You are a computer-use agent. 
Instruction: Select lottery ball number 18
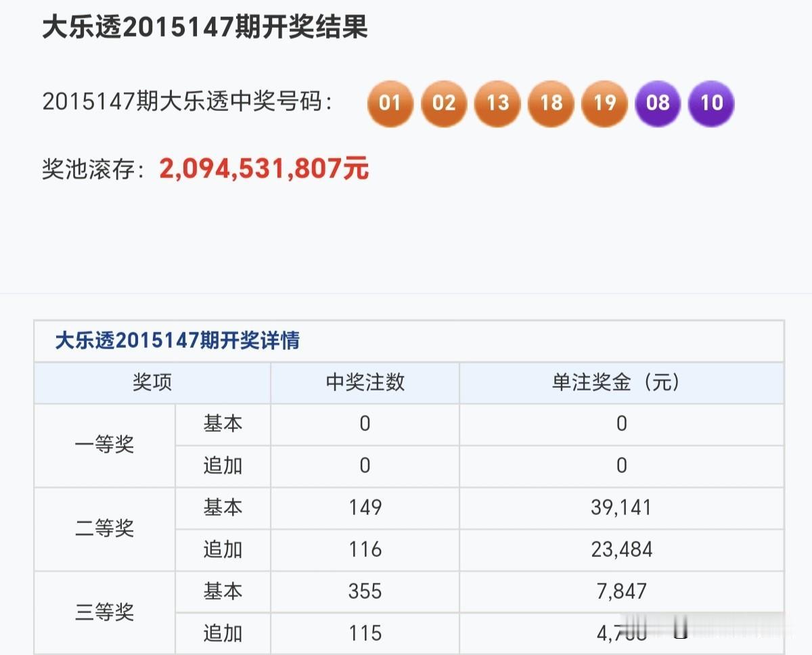pyautogui.click(x=550, y=104)
